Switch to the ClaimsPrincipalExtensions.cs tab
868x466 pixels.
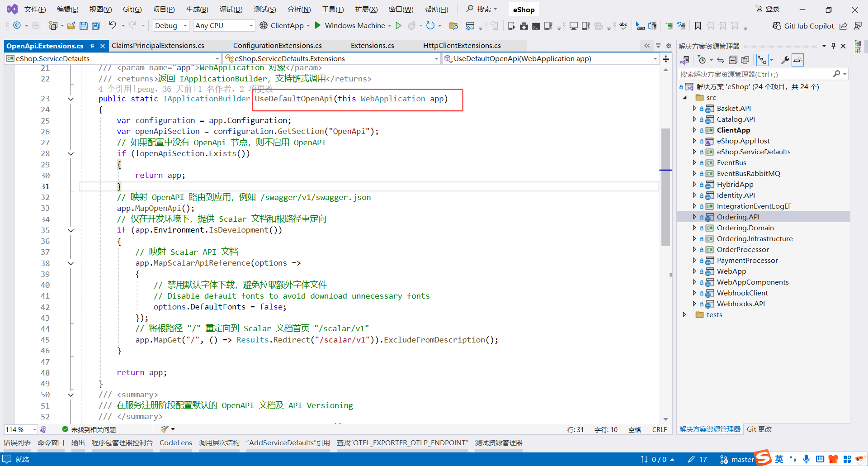click(158, 46)
